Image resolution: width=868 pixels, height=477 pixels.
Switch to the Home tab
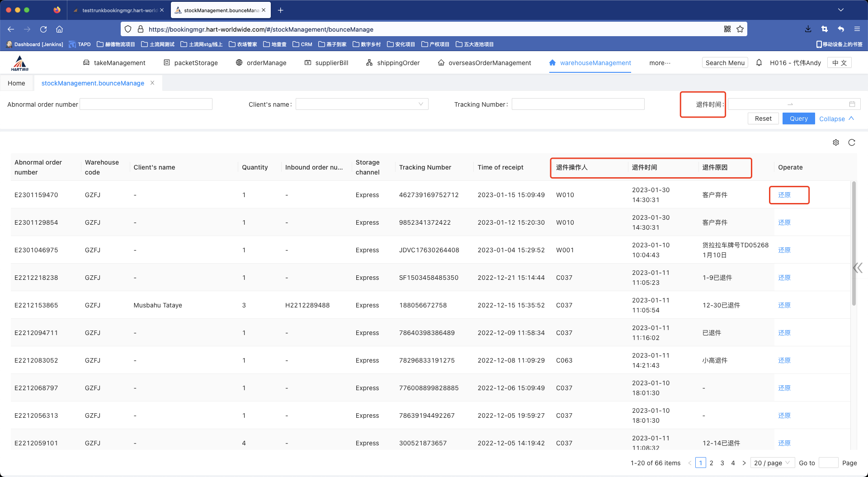pos(16,83)
